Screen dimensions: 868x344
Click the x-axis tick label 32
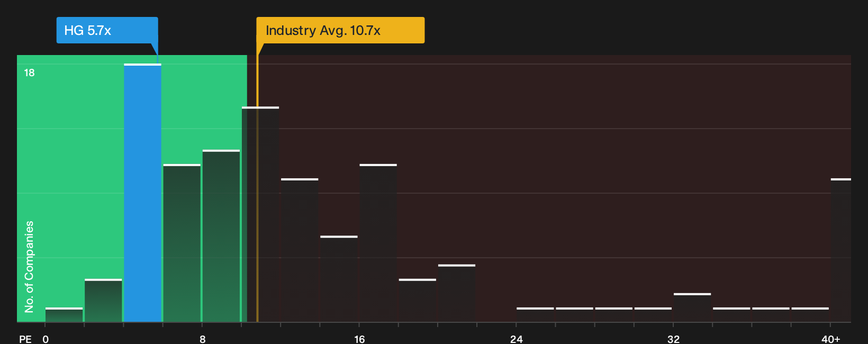click(673, 339)
